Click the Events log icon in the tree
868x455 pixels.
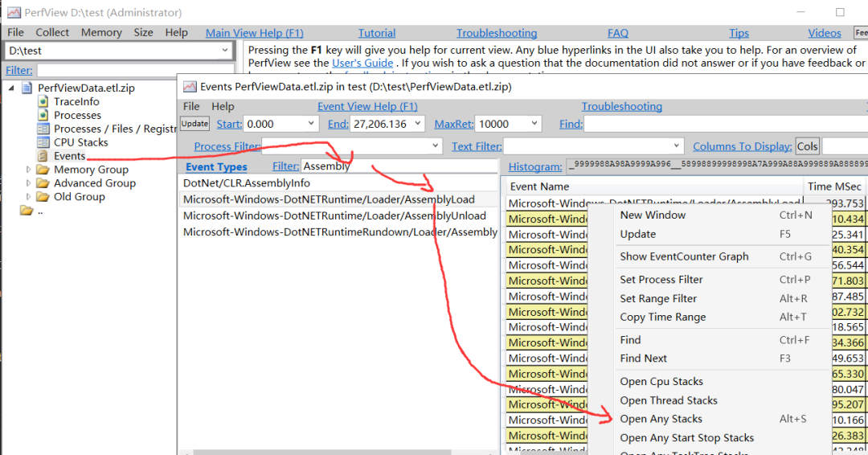coord(43,155)
